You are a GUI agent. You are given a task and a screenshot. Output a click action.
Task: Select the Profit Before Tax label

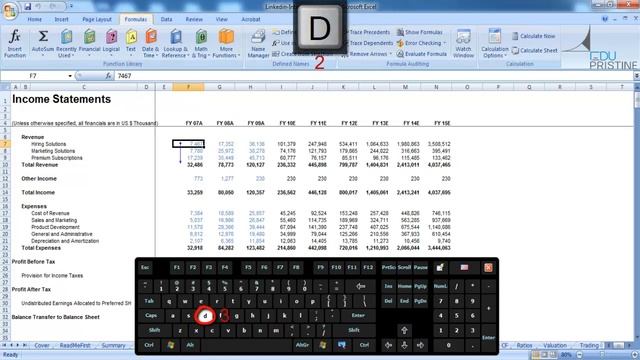click(33, 262)
